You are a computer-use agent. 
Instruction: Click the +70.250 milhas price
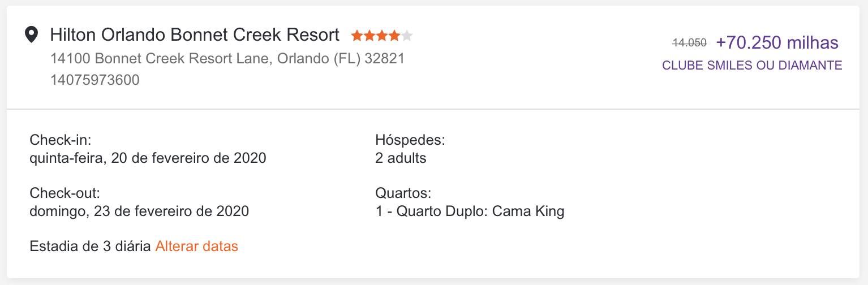777,42
